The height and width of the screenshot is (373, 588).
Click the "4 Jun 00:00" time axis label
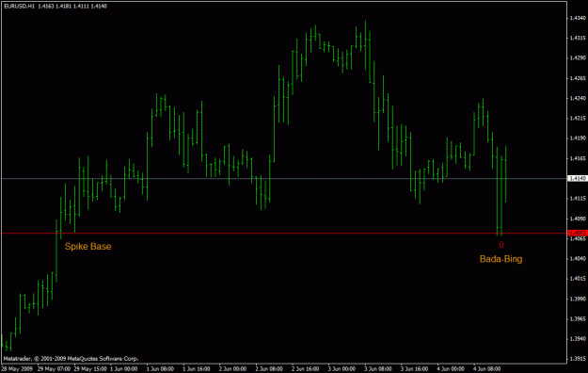pyautogui.click(x=451, y=369)
